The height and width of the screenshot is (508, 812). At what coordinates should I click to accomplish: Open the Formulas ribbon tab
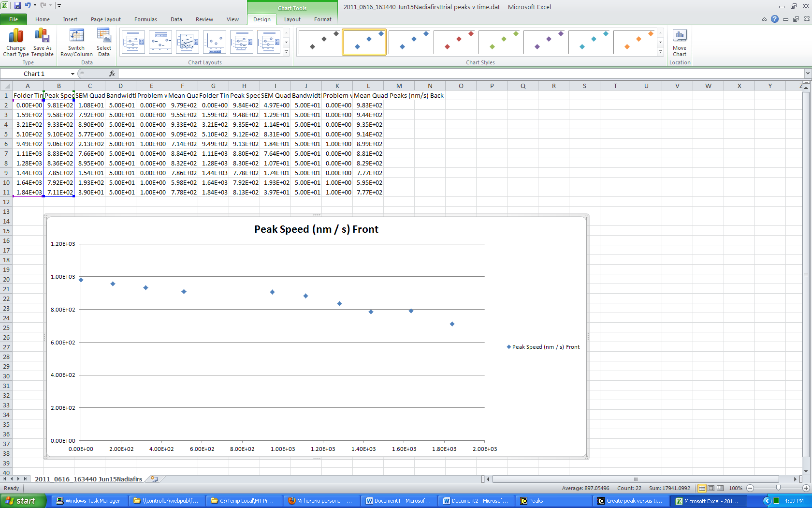pos(145,19)
